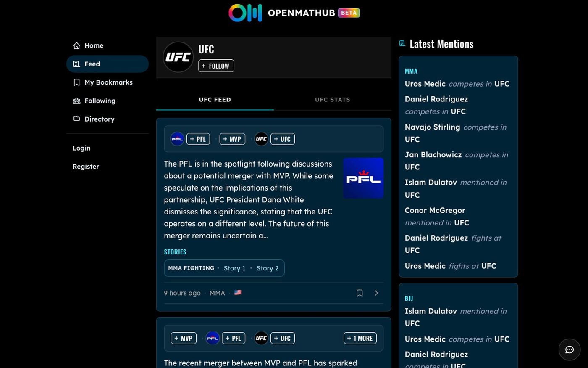Click the BJJ heading in Latest Mentions
This screenshot has width=588, height=368.
pos(409,298)
